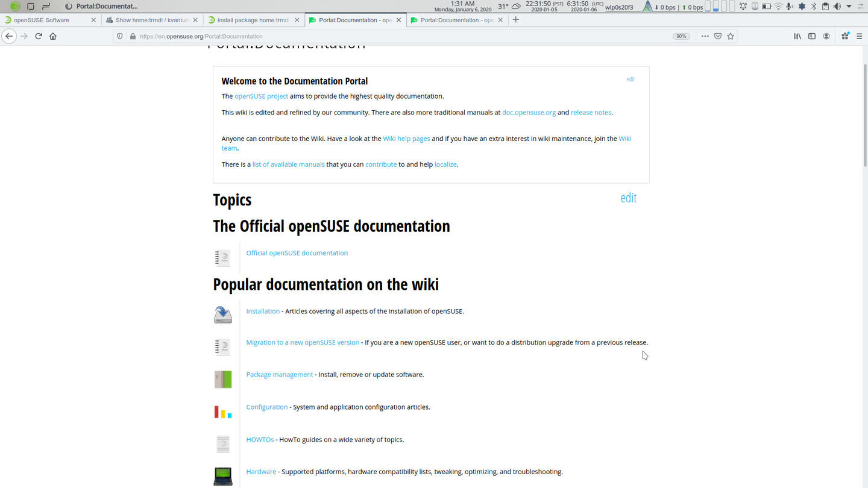Image resolution: width=868 pixels, height=488 pixels.
Task: Open the what's new gift icon
Action: tap(845, 36)
